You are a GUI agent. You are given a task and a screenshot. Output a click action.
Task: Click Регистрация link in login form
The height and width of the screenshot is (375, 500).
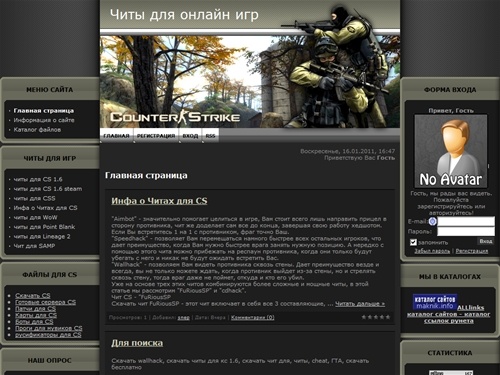(x=472, y=251)
